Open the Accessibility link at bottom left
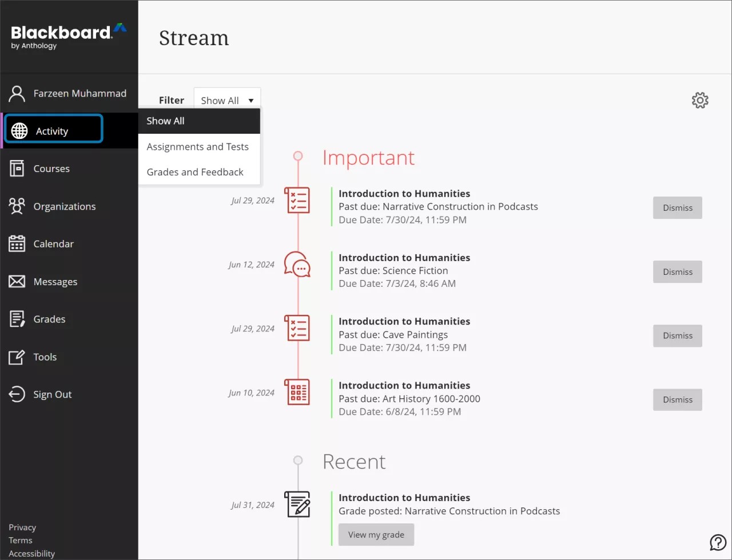Image resolution: width=732 pixels, height=560 pixels. (31, 553)
